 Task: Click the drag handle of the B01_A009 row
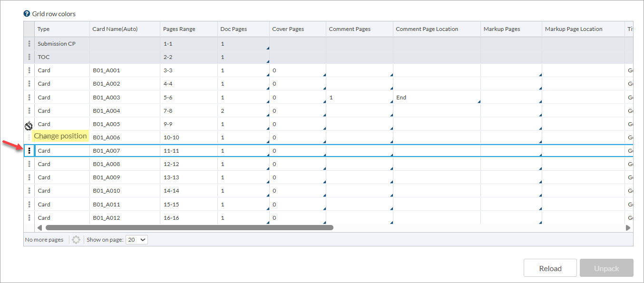(x=29, y=177)
